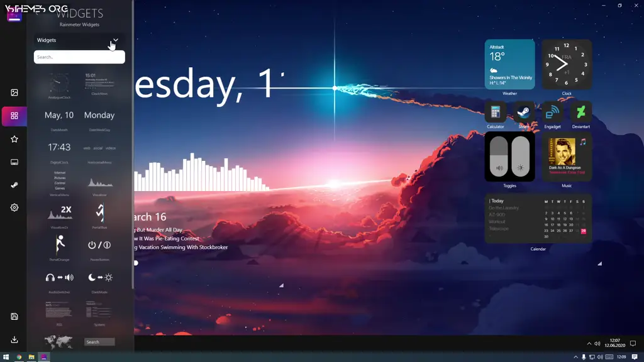Click inside the sidebar Search field
Screen dimensions: 644x362
point(79,57)
